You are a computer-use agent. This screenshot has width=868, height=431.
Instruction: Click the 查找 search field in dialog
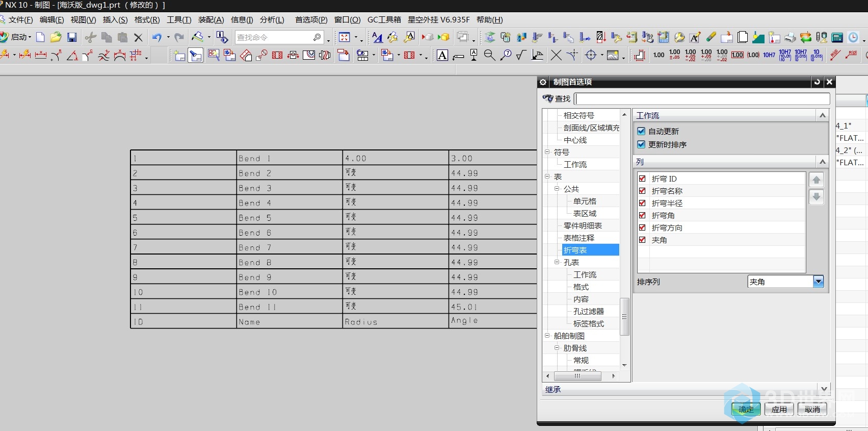(702, 98)
